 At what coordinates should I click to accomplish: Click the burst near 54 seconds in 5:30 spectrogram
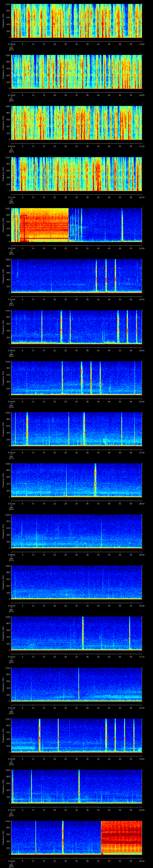[129, 633]
